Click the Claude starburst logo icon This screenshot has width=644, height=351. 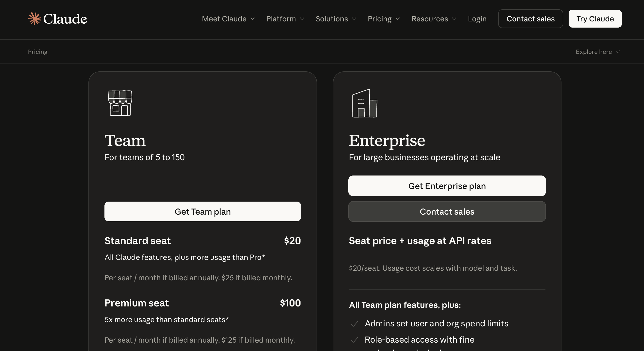point(34,19)
